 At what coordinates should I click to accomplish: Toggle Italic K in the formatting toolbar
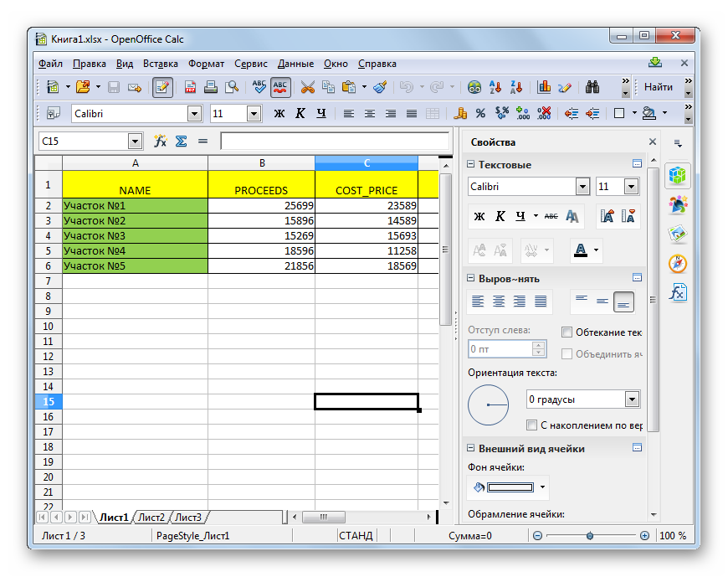point(300,113)
